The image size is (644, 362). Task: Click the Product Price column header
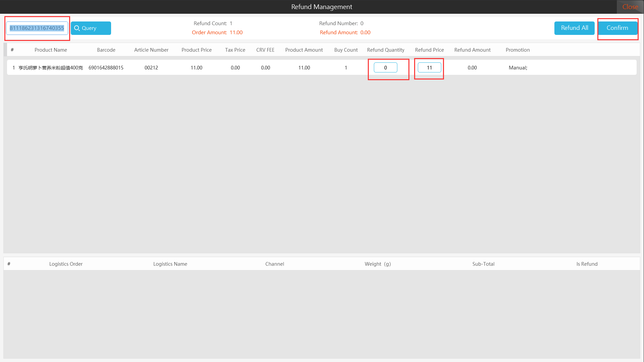pos(197,50)
